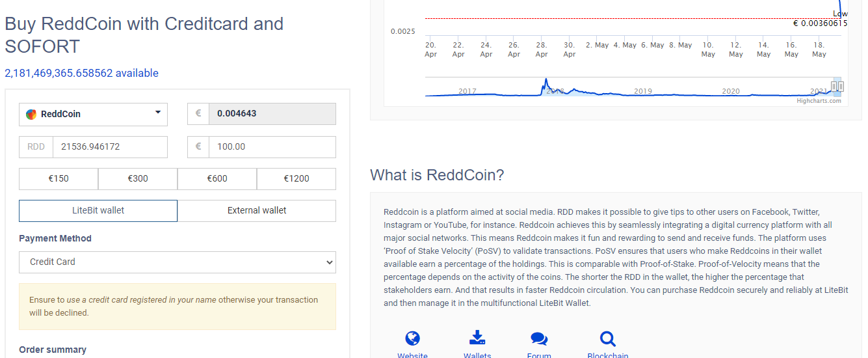Click the Payment Method label
868x358 pixels.
(55, 238)
